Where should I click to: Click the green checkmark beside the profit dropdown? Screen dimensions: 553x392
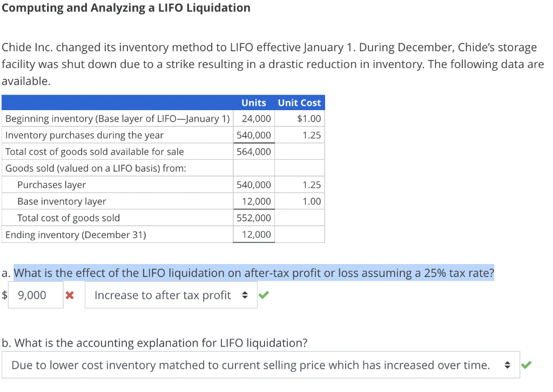264,294
